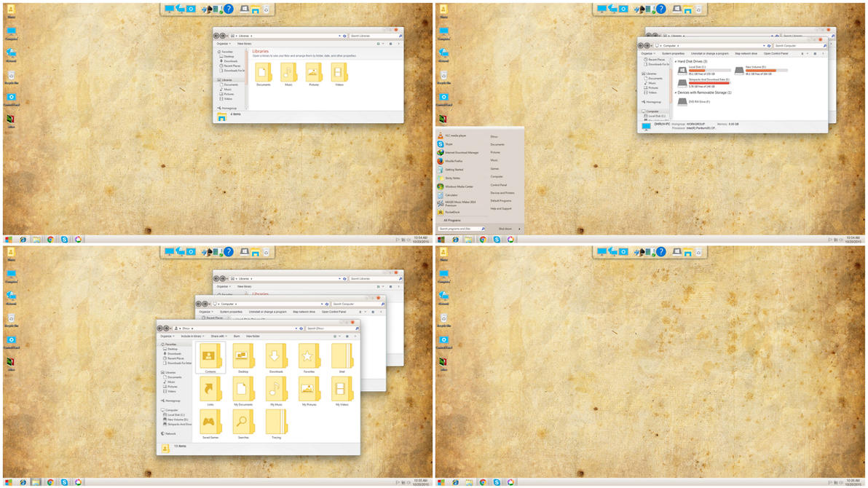Open the Links folder
Image resolution: width=868 pixels, height=488 pixels.
pyautogui.click(x=210, y=389)
